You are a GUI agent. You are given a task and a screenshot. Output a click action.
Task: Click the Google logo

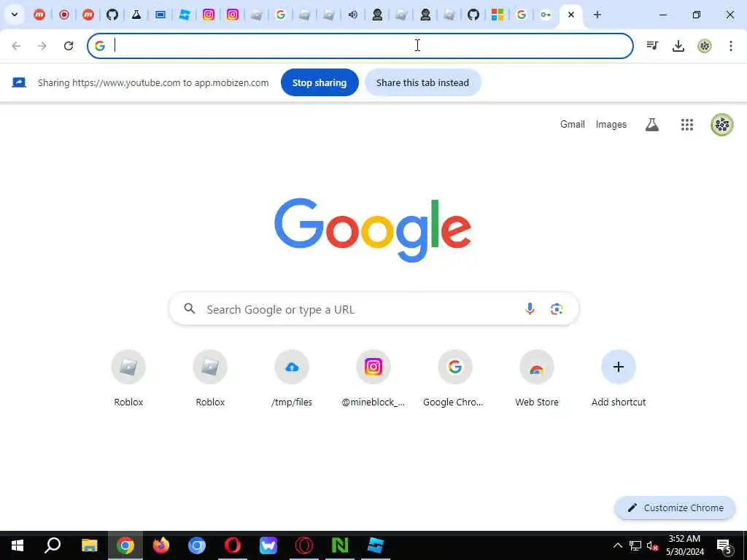tap(373, 230)
